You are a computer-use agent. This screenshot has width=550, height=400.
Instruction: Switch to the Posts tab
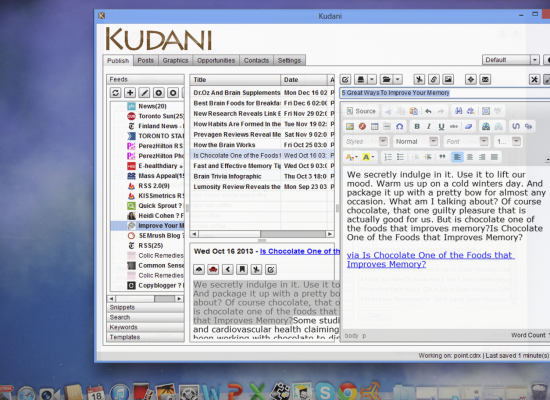tap(146, 60)
